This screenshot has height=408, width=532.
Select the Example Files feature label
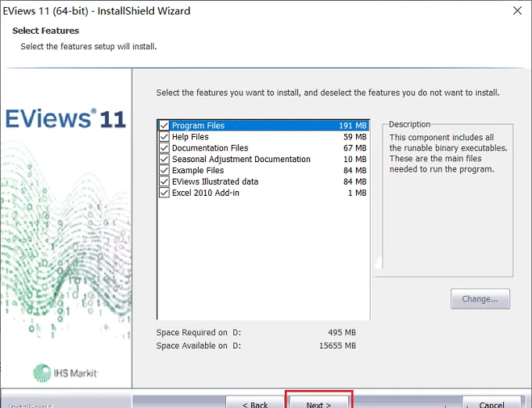[x=198, y=170]
